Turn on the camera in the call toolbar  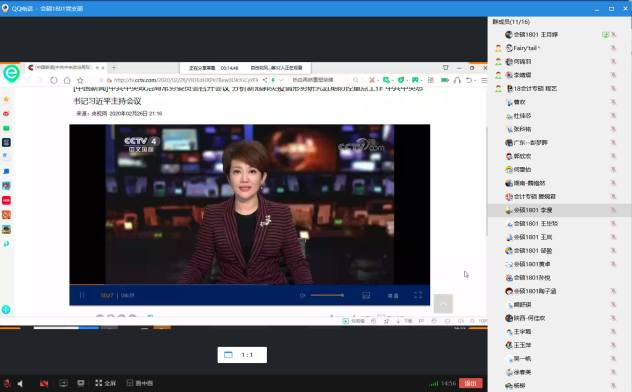coord(44,384)
